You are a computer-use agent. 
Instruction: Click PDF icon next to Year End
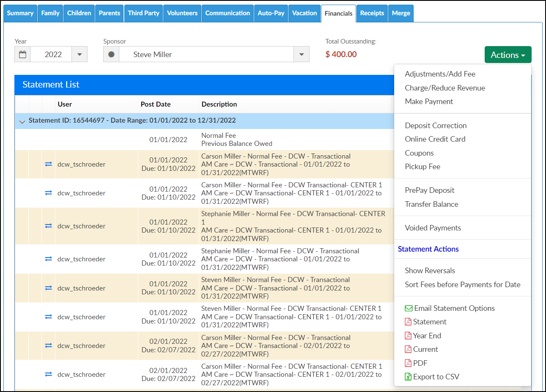point(408,336)
